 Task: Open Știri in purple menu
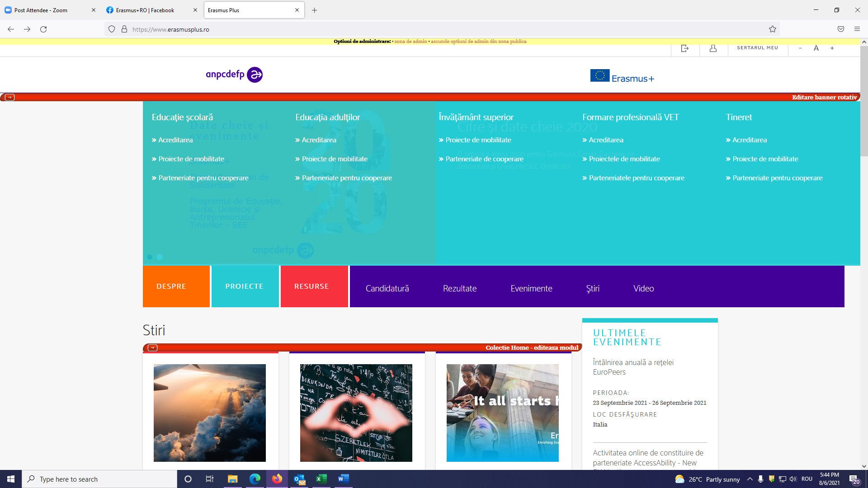pos(593,288)
